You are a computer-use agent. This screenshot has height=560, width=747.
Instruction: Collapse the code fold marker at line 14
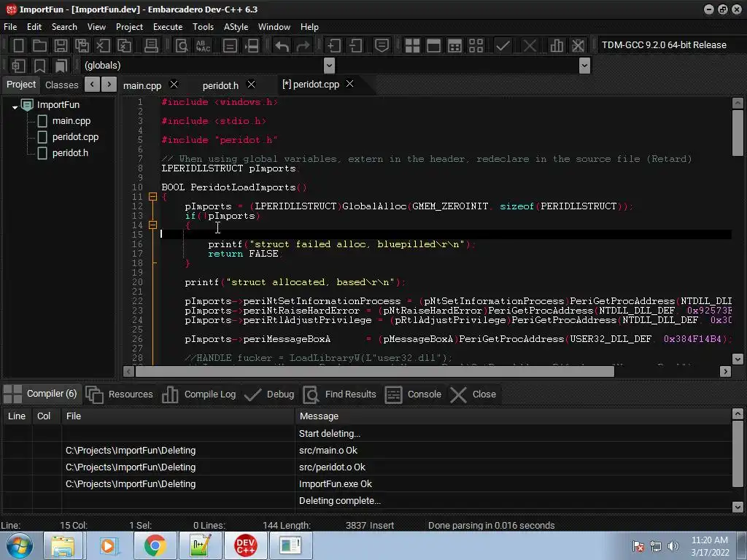pos(152,225)
